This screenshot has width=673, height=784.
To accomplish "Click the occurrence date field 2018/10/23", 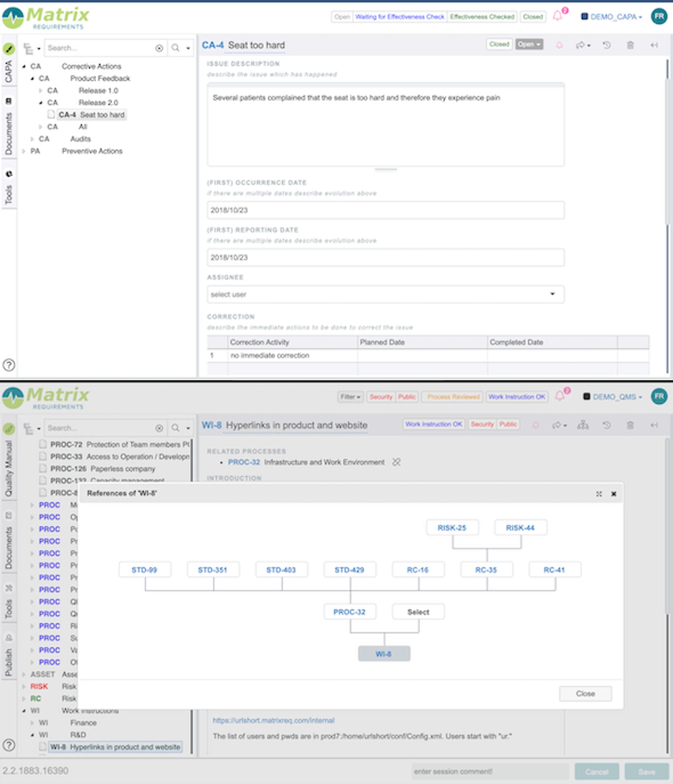I will coord(385,210).
